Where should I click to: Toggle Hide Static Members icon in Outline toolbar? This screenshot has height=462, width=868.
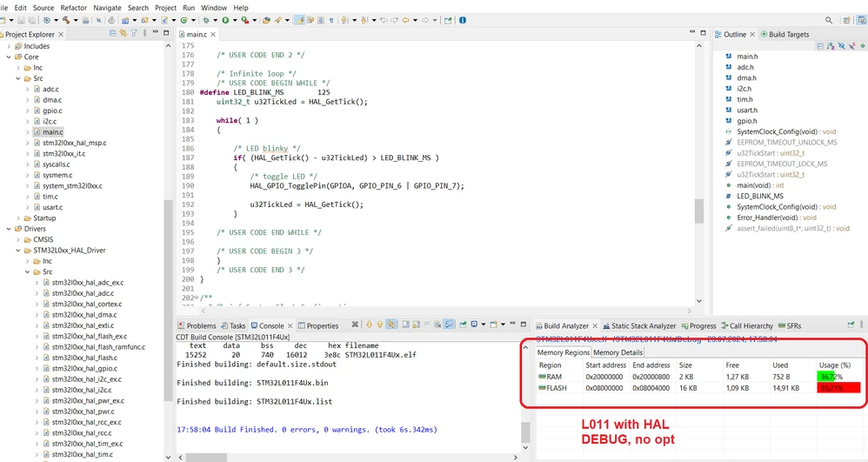852,46
